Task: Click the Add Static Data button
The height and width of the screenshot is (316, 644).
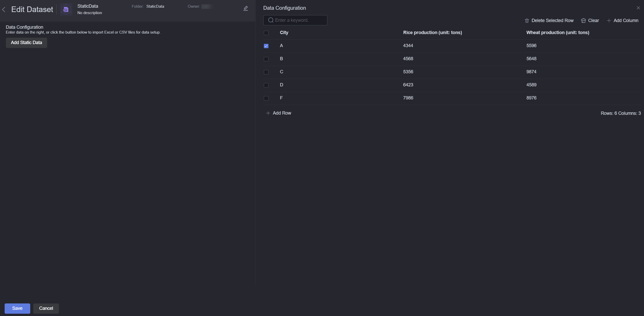Action: point(26,43)
